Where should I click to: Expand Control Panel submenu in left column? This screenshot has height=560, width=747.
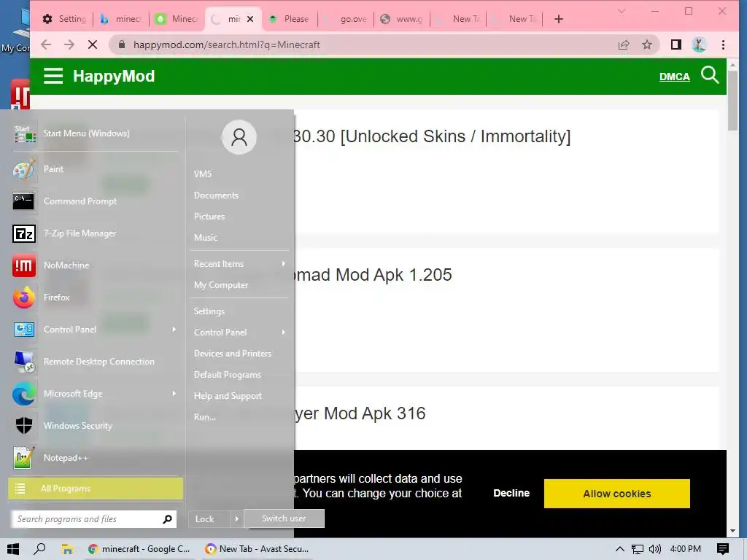coord(174,329)
